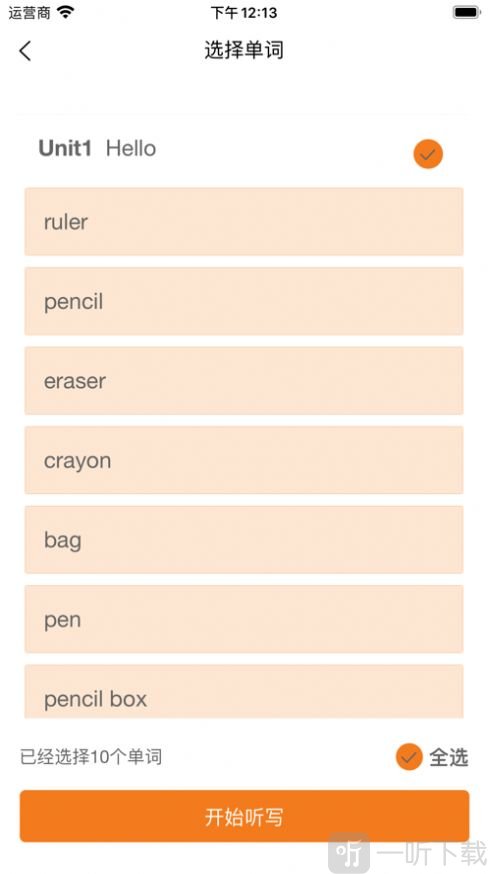Tap the pen word row
Image resolution: width=488 pixels, height=874 pixels.
(x=244, y=619)
